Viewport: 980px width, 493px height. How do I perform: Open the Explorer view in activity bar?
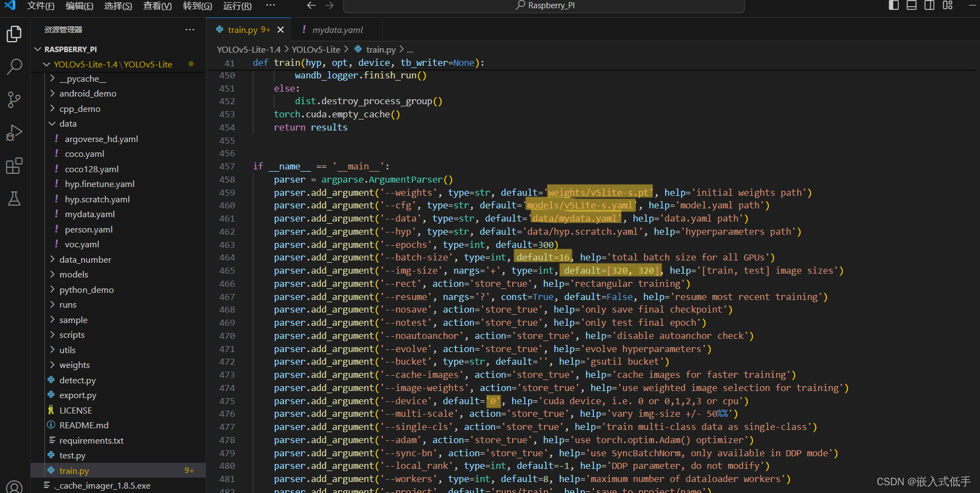tap(14, 34)
